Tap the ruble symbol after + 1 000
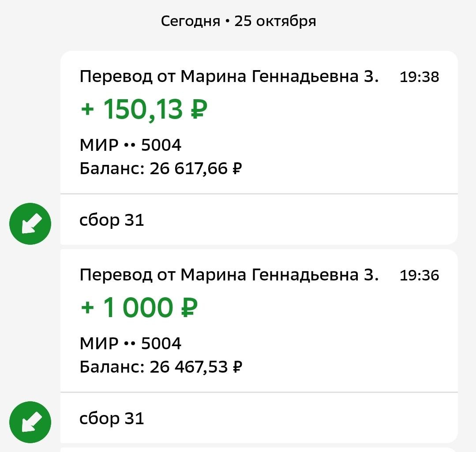The height and width of the screenshot is (452, 476). (x=189, y=308)
